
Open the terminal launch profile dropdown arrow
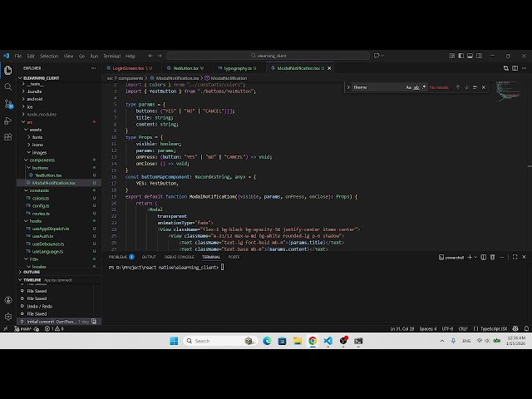tap(475, 257)
